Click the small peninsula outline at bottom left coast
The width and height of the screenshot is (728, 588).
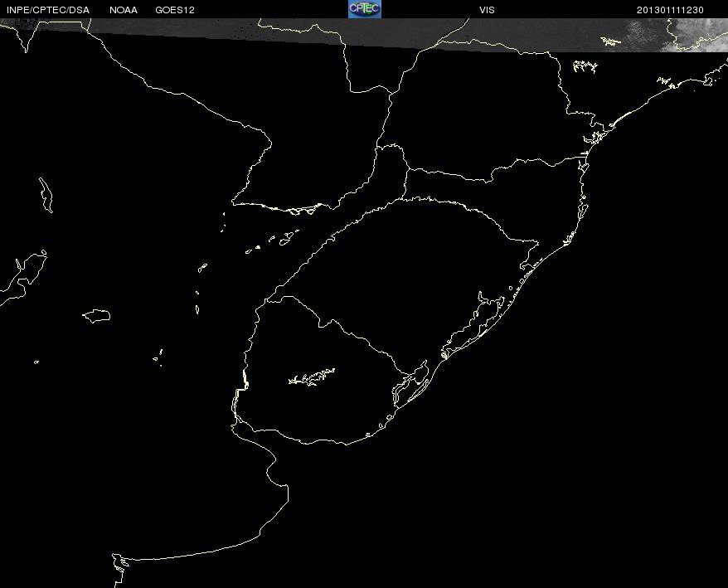coord(122,563)
